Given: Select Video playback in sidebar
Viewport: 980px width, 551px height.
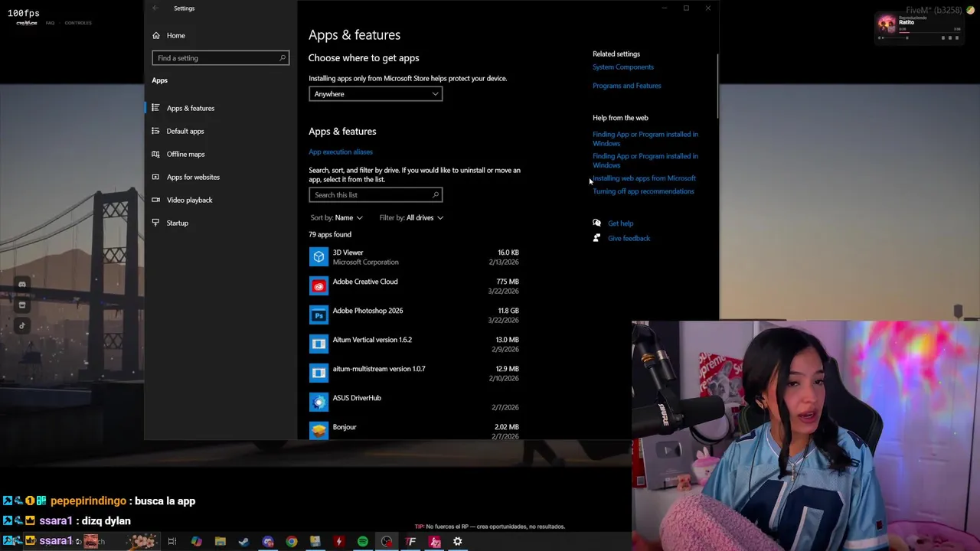Looking at the screenshot, I should [220, 200].
